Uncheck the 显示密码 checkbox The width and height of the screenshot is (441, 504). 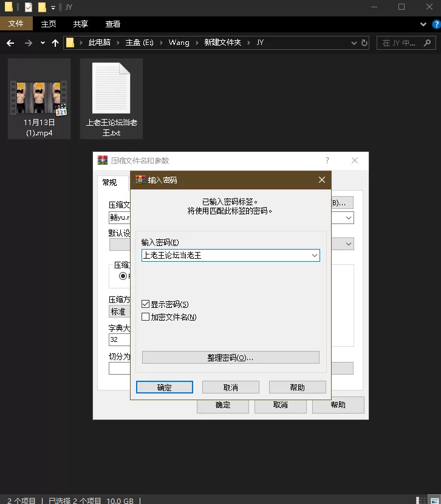pyautogui.click(x=146, y=304)
